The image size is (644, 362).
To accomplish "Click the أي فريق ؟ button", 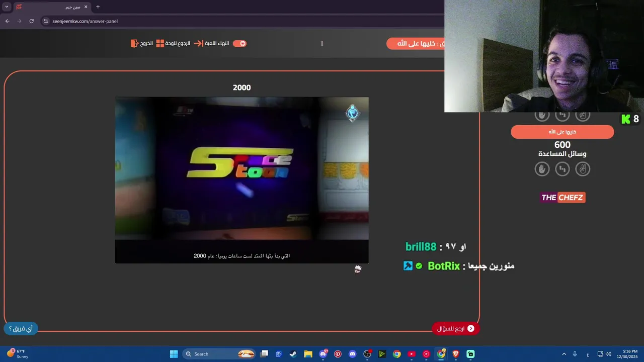I will 21,329.
